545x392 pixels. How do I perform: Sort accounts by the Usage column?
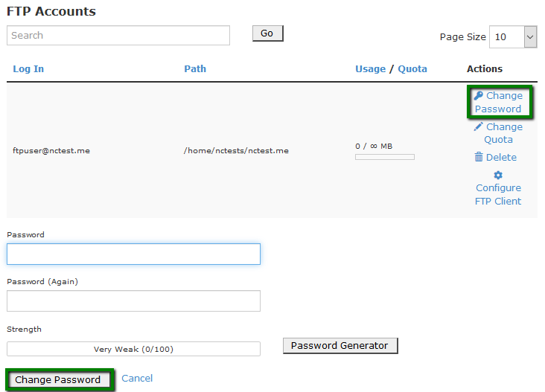[370, 68]
